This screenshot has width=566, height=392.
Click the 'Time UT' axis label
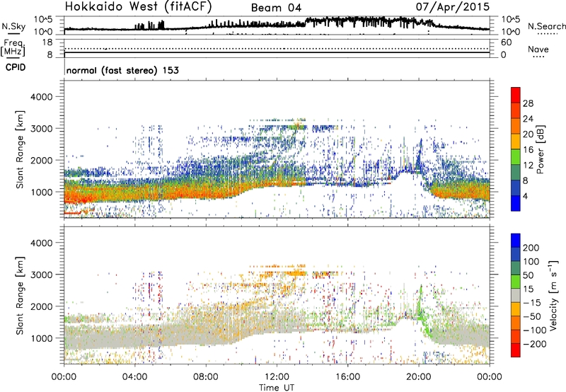pyautogui.click(x=277, y=387)
